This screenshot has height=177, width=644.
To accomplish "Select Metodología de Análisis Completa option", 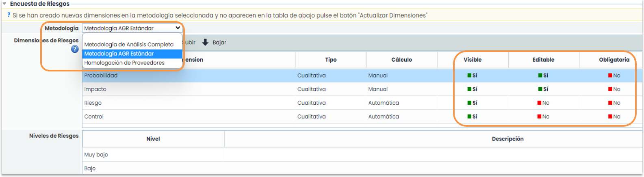I will point(129,45).
